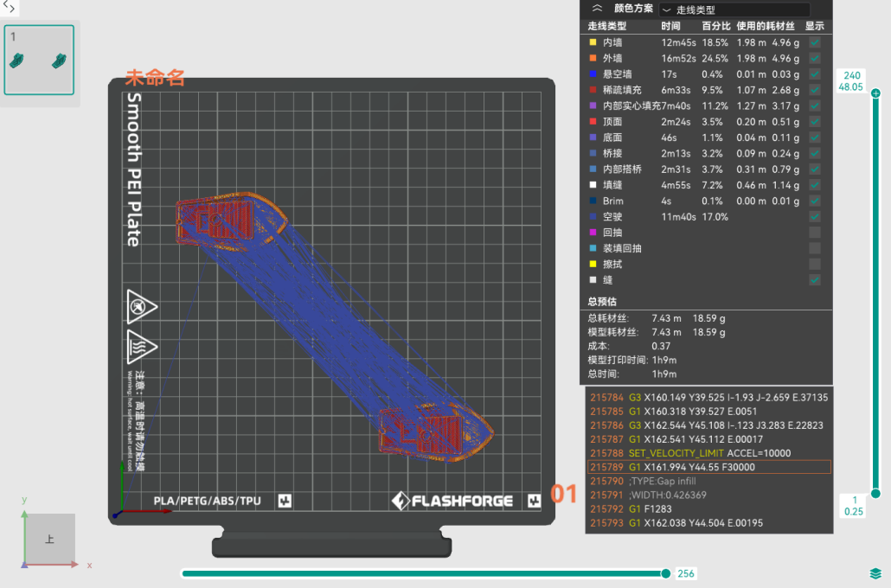Click the hot surface warning icon on plate
This screenshot has height=588, width=891.
click(x=142, y=346)
